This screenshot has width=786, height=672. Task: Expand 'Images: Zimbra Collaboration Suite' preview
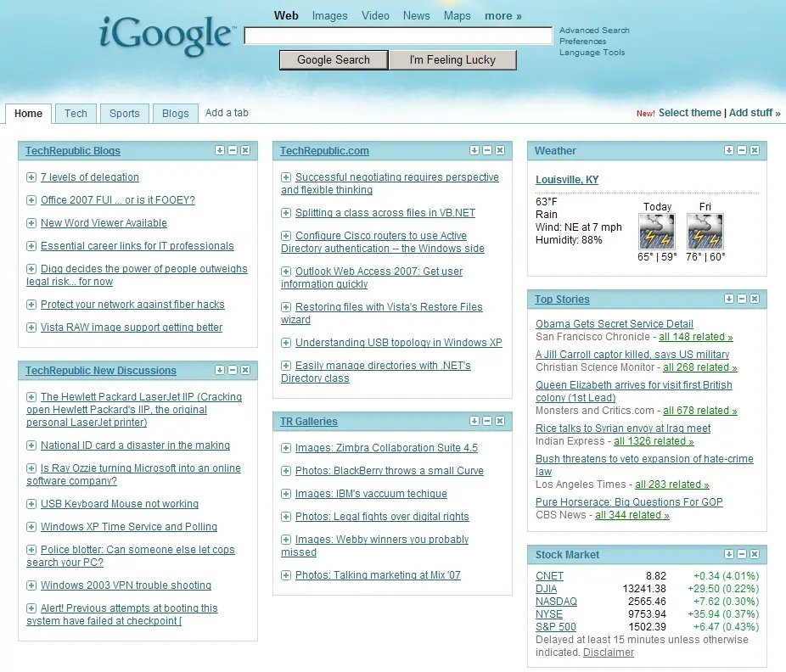(x=286, y=448)
